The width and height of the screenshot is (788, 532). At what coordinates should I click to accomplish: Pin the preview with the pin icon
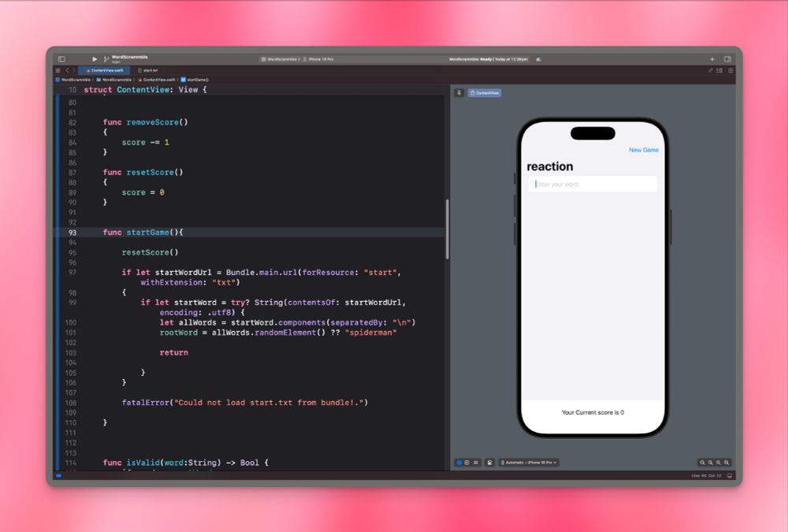point(459,93)
